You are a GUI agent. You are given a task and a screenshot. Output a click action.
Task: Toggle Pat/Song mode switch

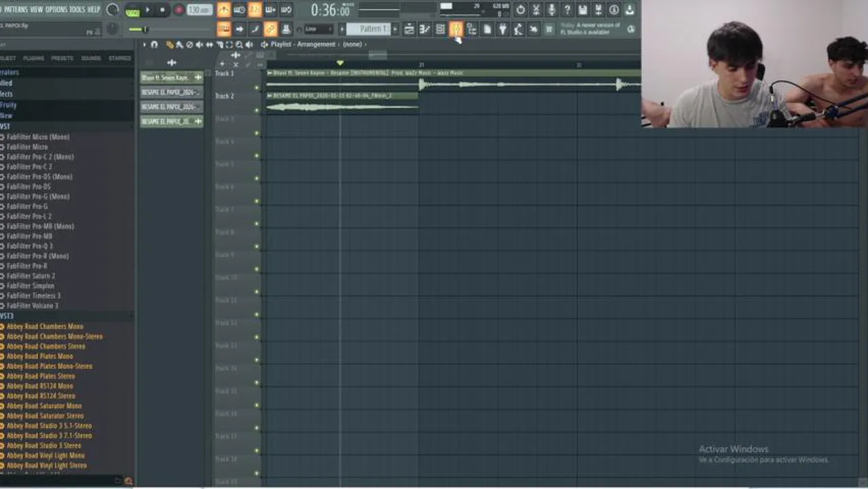coord(132,10)
